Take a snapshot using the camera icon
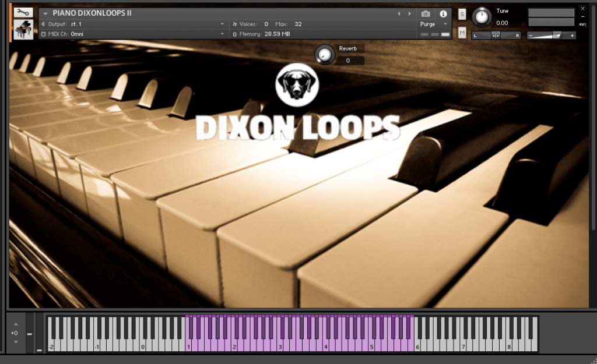 pos(426,13)
